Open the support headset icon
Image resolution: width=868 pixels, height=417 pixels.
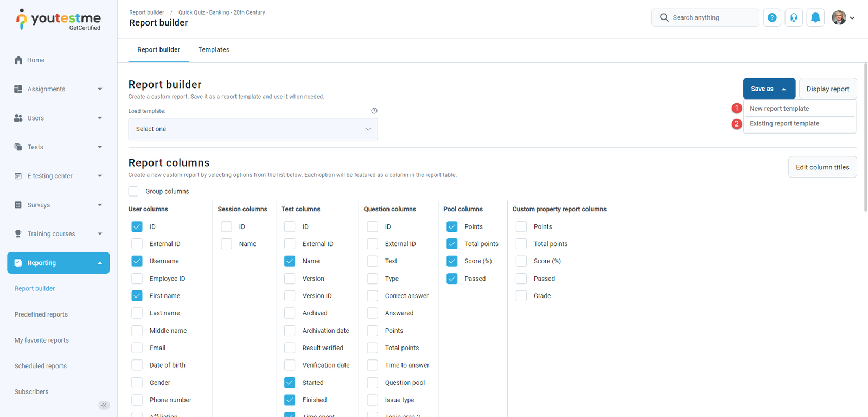point(794,18)
